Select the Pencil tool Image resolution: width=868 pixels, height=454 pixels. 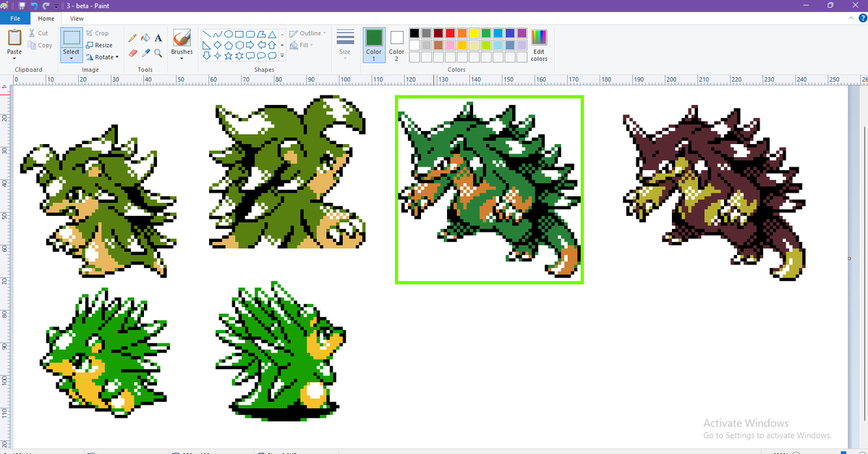click(132, 38)
